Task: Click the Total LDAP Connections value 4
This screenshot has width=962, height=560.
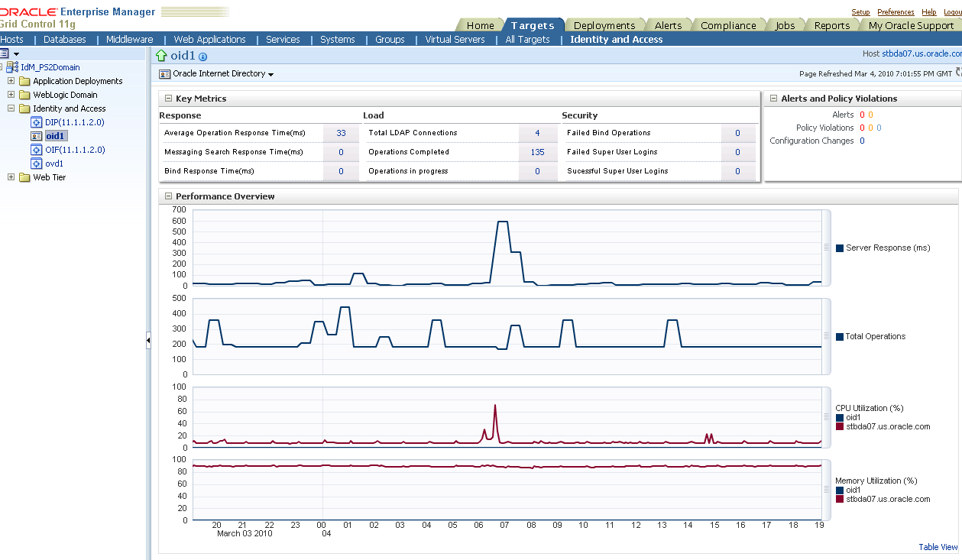Action: (537, 133)
